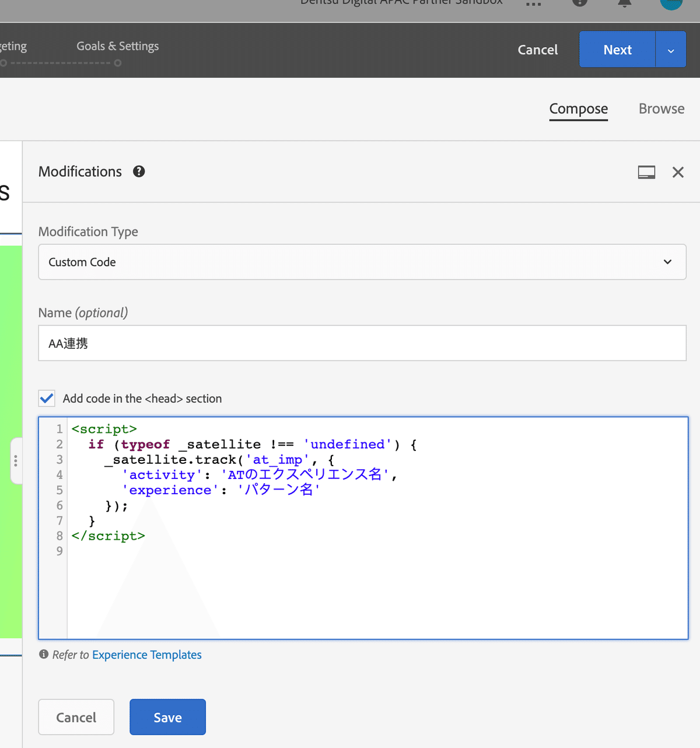The height and width of the screenshot is (748, 700).
Task: Open the Modification Type Custom Code dropdown
Action: click(362, 262)
